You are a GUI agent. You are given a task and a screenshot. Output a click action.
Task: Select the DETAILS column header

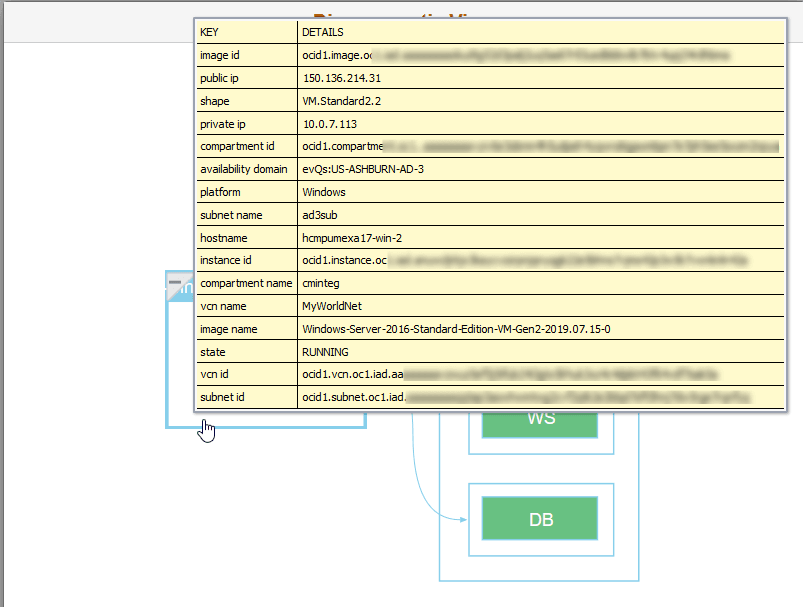321,32
